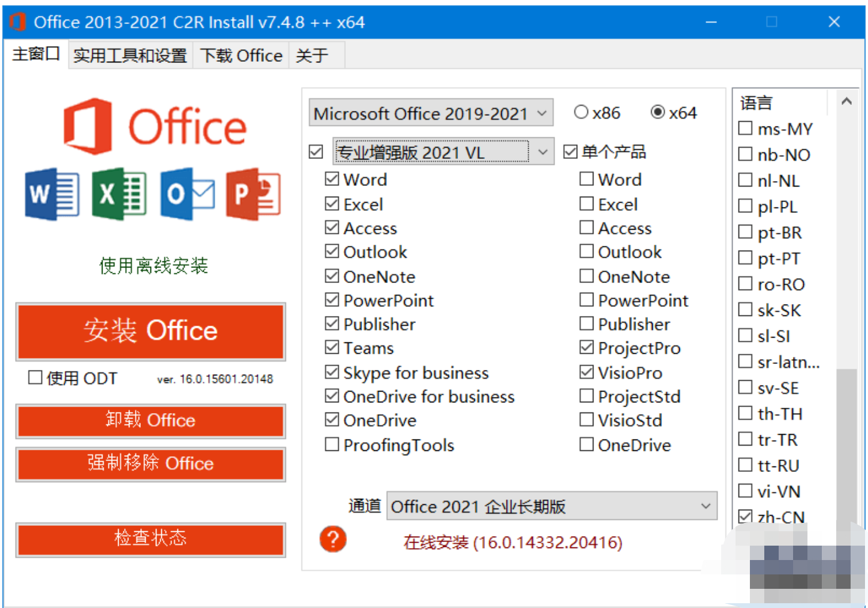Uncheck OneNote in the suite list
The image size is (868, 608).
tap(331, 276)
